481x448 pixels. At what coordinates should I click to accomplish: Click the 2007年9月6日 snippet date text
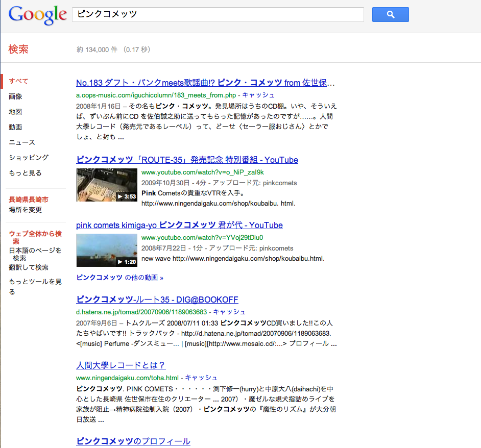coord(97,323)
